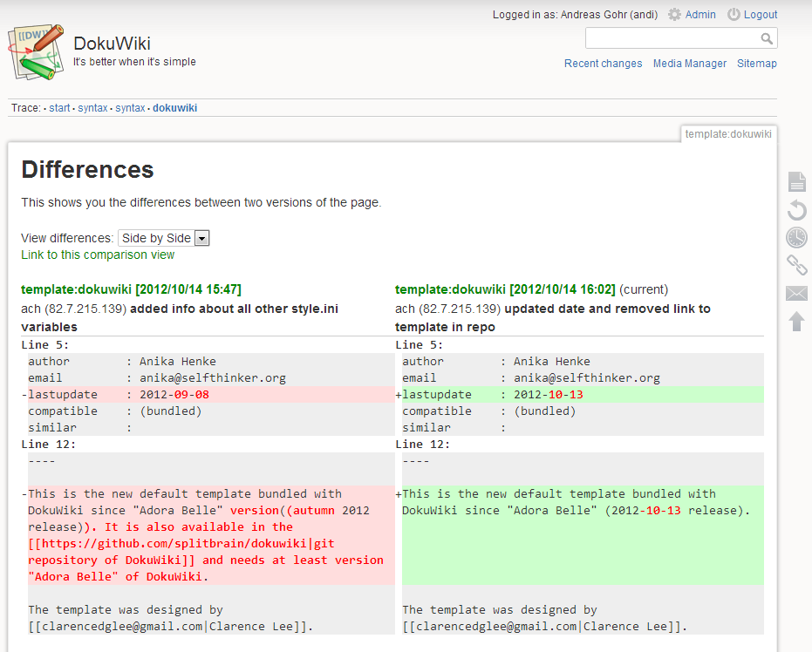The width and height of the screenshot is (812, 652).
Task: Click the DokuWiki logo image
Action: [36, 52]
